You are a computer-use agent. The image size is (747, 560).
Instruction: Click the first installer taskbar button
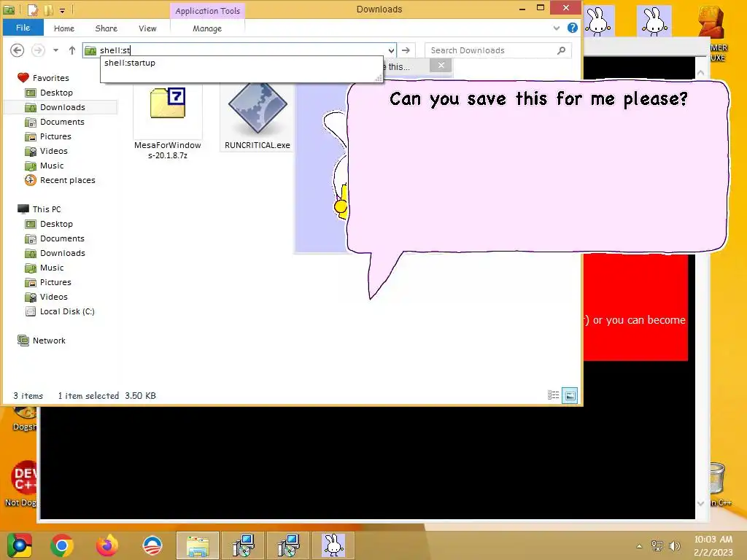[243, 545]
